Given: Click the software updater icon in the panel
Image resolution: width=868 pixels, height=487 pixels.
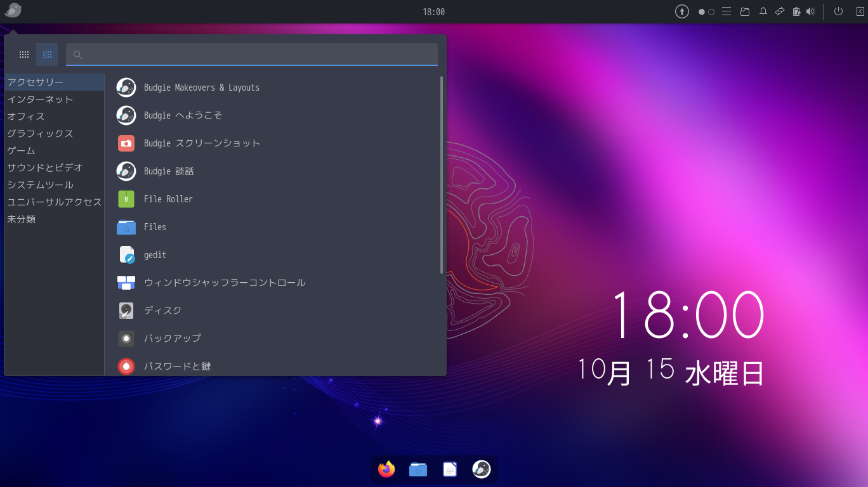Looking at the screenshot, I should click(x=681, y=11).
